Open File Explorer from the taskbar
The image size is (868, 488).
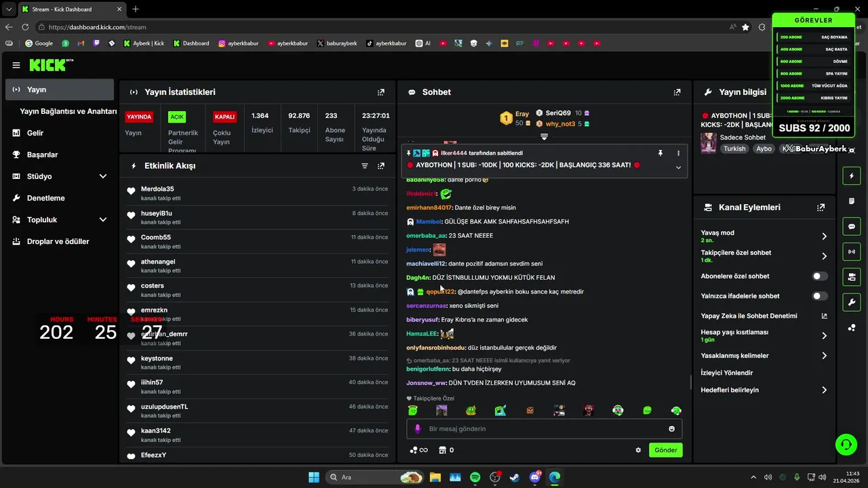coord(435,477)
